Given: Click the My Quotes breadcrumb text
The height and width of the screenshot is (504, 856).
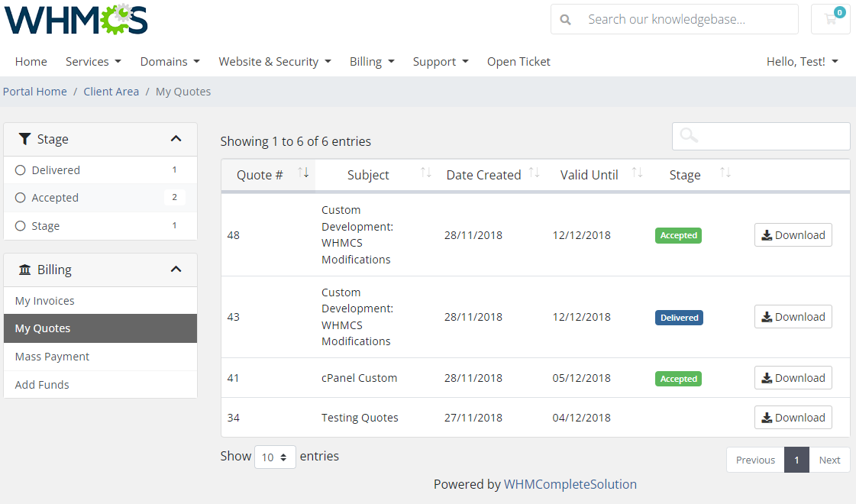Looking at the screenshot, I should coord(183,92).
